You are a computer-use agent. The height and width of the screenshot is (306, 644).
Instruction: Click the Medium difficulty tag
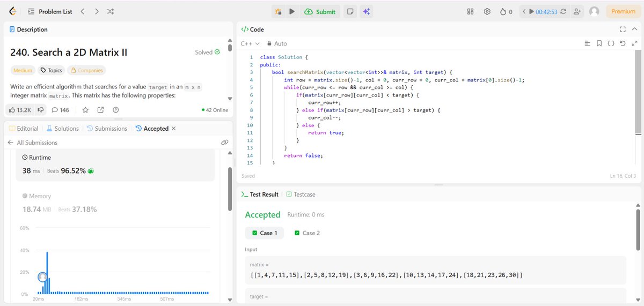(23, 70)
